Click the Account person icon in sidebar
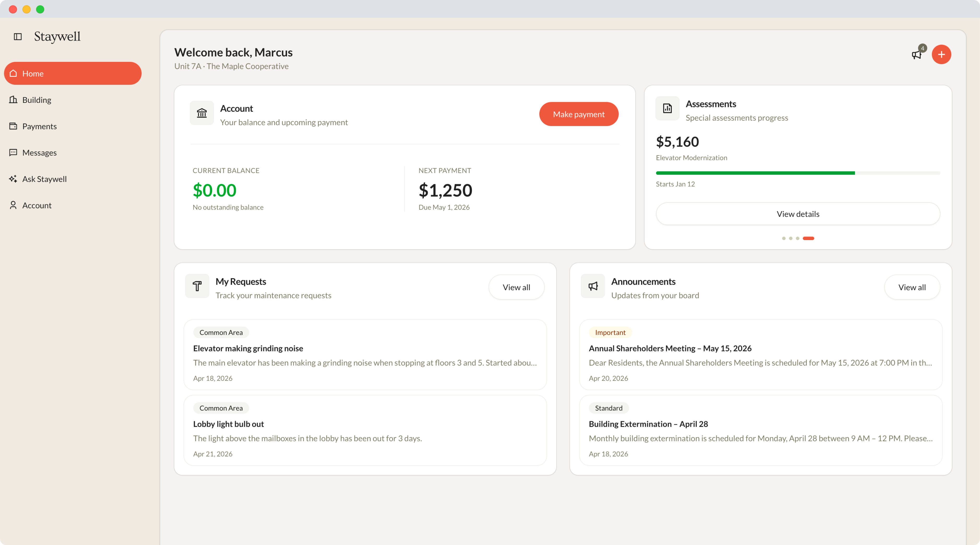The image size is (980, 545). coord(13,205)
